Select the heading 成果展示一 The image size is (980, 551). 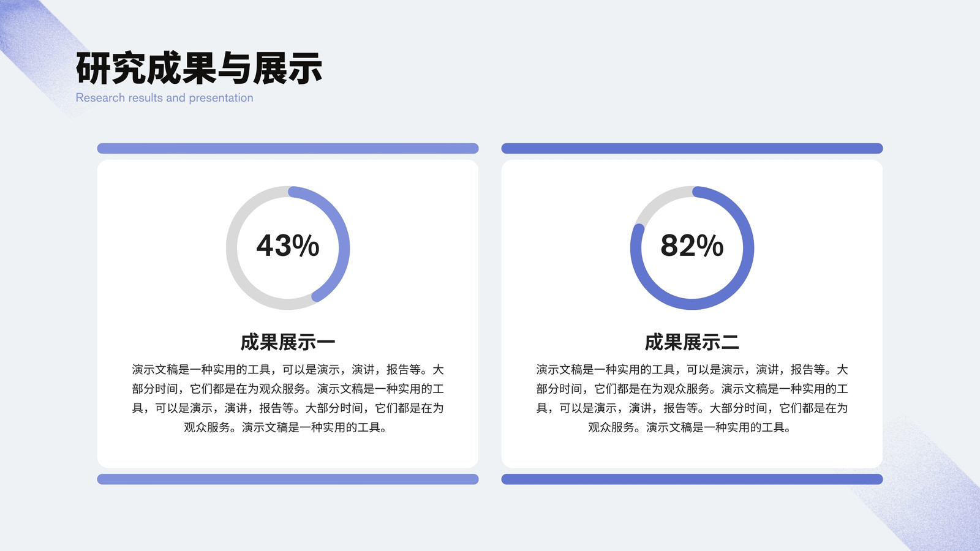coord(288,342)
